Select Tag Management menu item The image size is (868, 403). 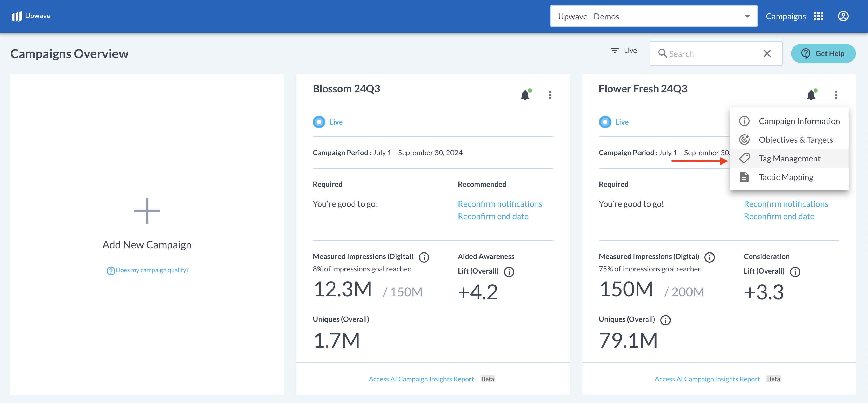click(789, 159)
